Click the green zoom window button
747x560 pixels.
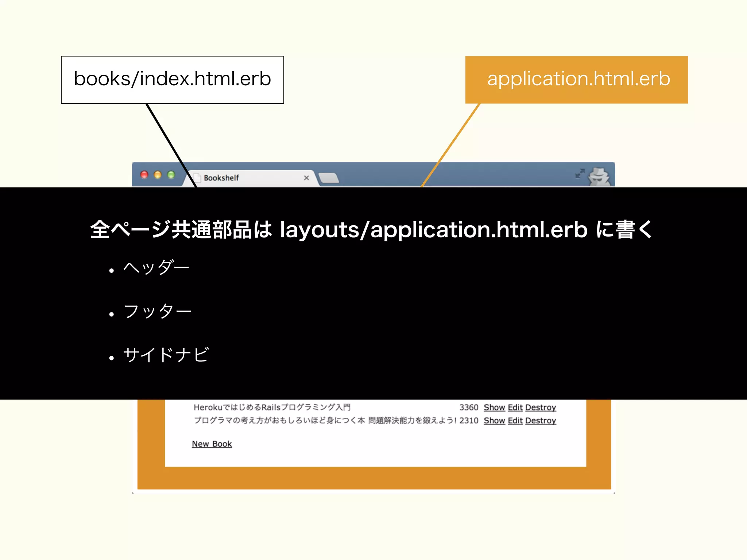tap(171, 175)
